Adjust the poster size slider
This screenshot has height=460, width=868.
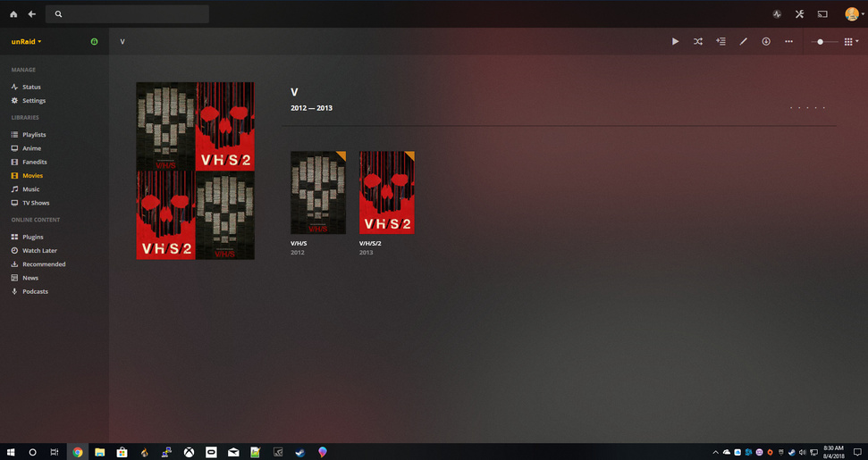coord(823,41)
